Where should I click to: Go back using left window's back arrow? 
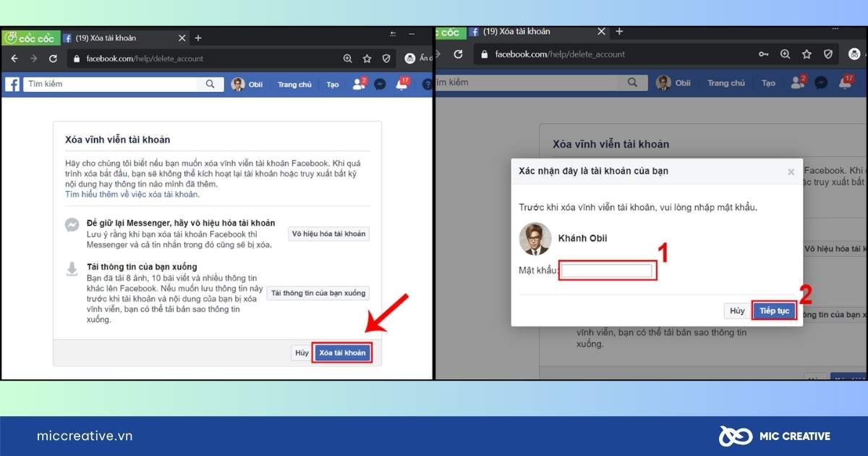pos(14,59)
